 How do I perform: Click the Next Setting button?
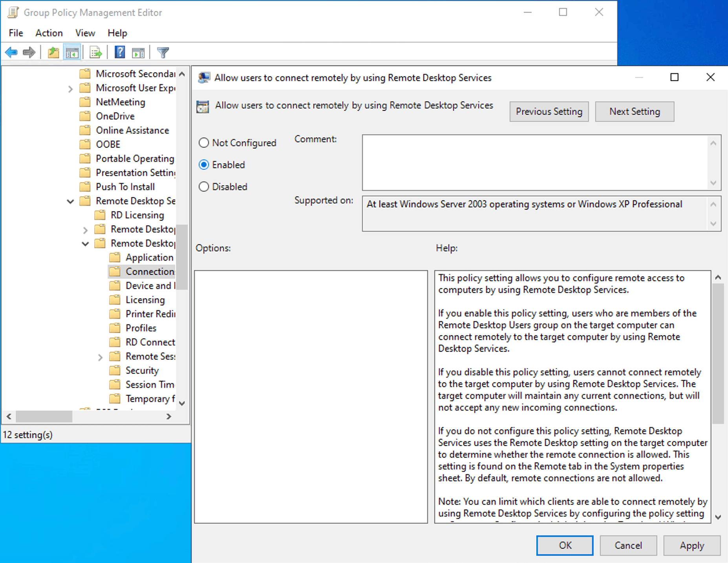[x=634, y=112]
